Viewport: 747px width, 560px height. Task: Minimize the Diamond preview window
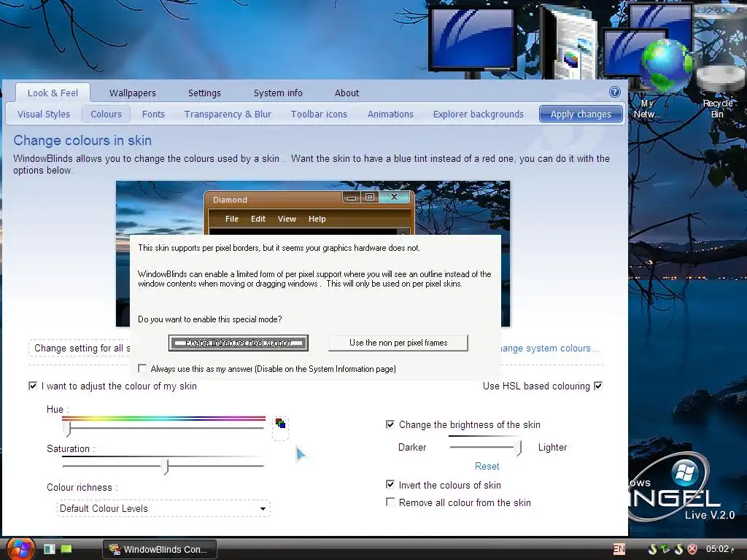[352, 197]
